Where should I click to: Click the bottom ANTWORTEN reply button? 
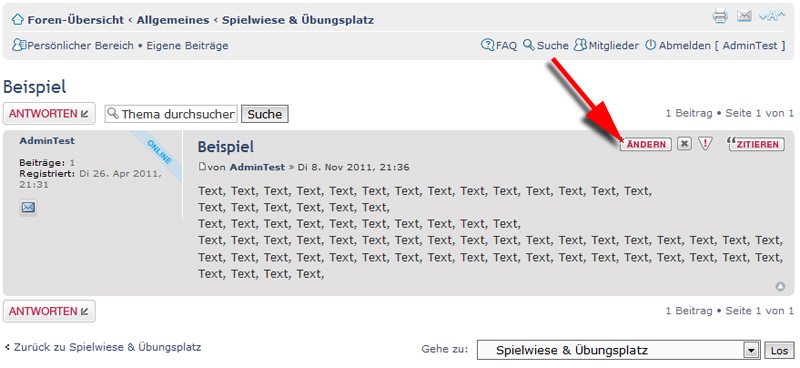(x=49, y=311)
